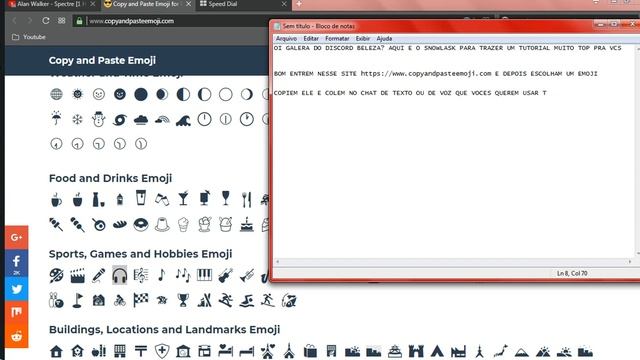This screenshot has height=360, width=640.
Task: Select the doughnut emoji
Action: point(141,224)
